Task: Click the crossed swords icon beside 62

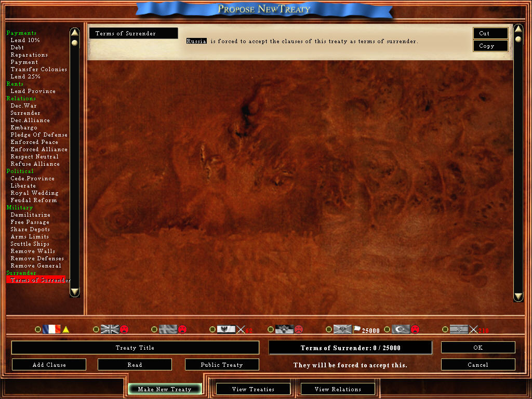Action: (x=241, y=329)
